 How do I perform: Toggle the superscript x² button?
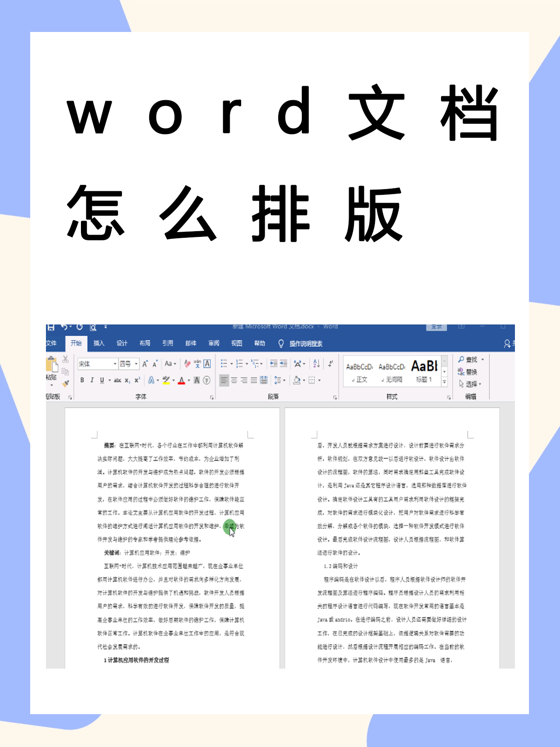click(137, 380)
